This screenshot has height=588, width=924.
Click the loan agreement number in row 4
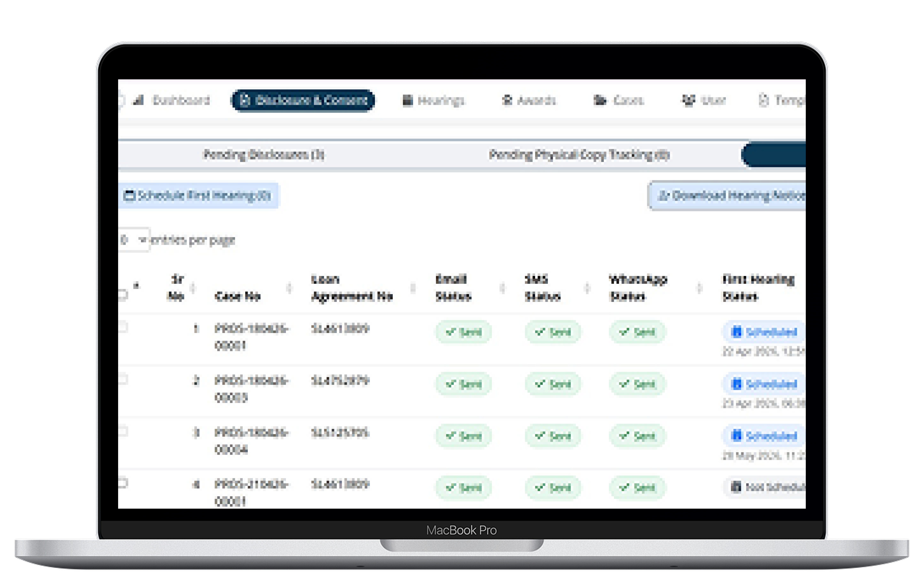click(x=340, y=484)
